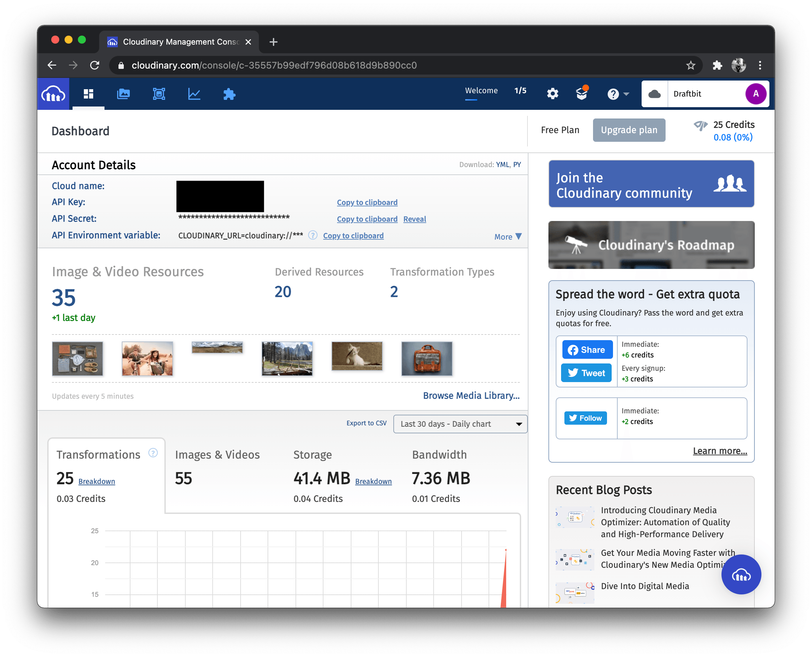Click the browser forward arrow

tap(73, 65)
